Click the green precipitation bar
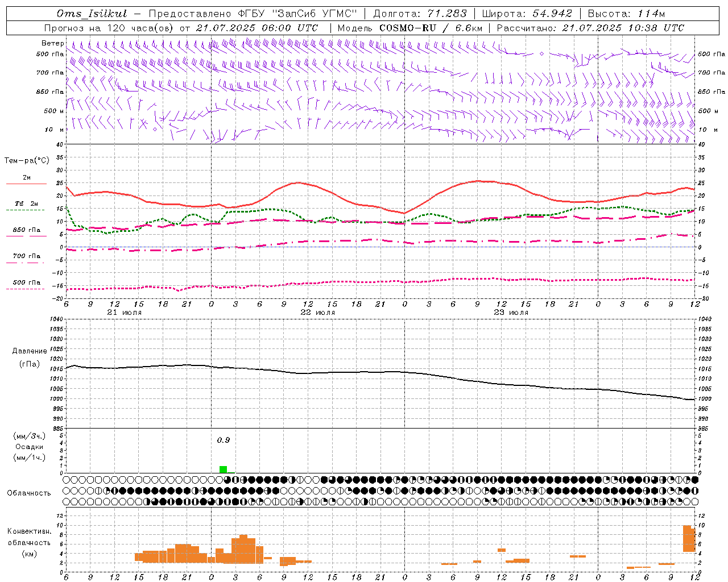 click(x=224, y=469)
